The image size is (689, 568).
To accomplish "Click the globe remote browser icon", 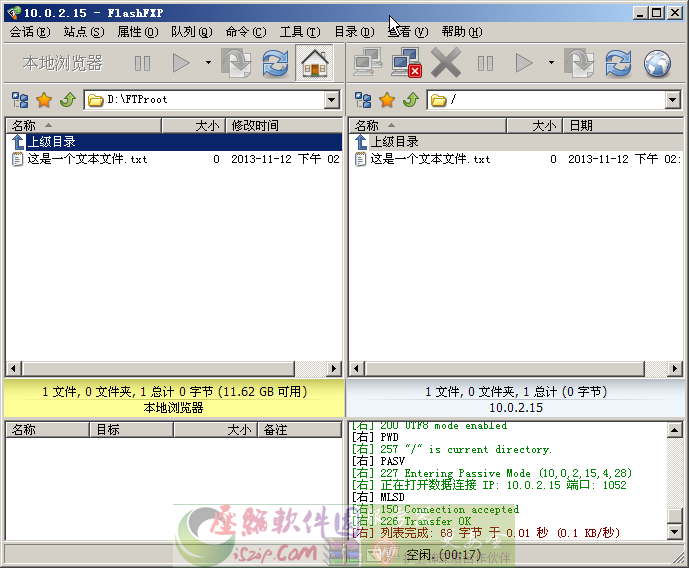I will tap(657, 63).
